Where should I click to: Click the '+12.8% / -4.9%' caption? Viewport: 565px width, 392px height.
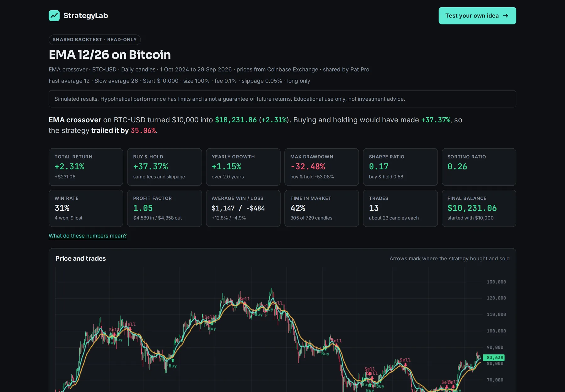pyautogui.click(x=229, y=218)
